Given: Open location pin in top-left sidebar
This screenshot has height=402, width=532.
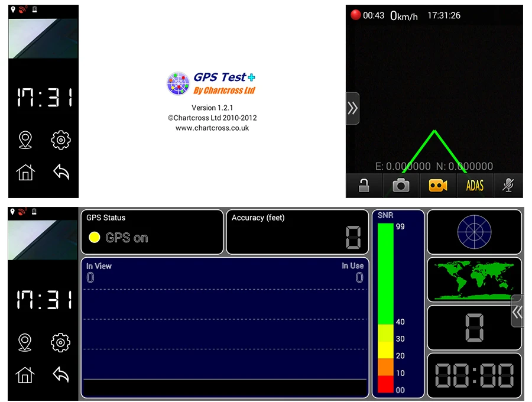Looking at the screenshot, I should [x=25, y=140].
